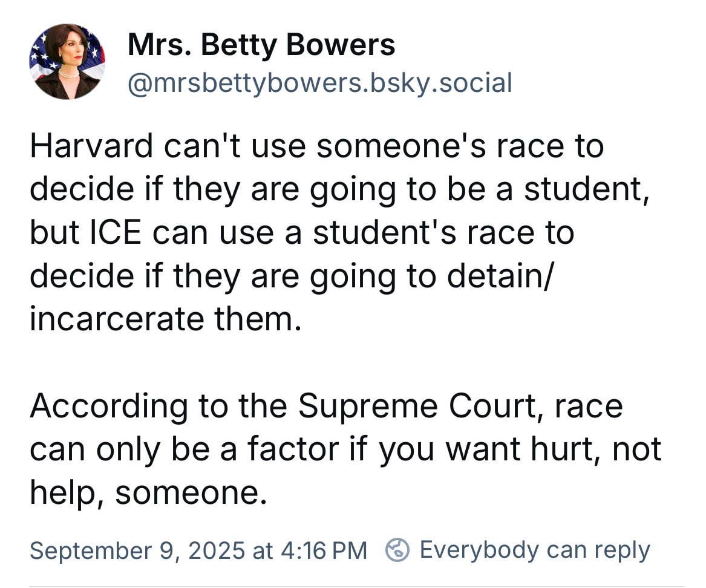The width and height of the screenshot is (706, 588).
Task: Click the word According starting second paragraph
Action: click(x=108, y=407)
